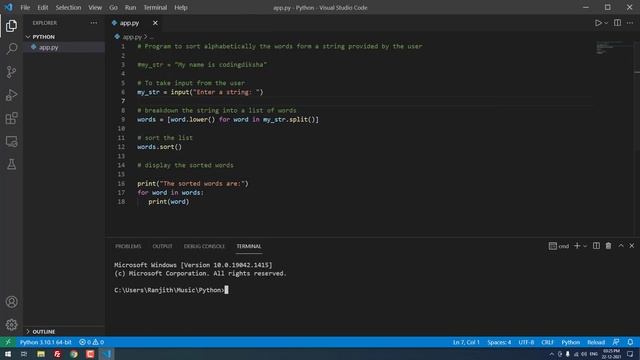Change language mode Python in status bar

[x=570, y=342]
